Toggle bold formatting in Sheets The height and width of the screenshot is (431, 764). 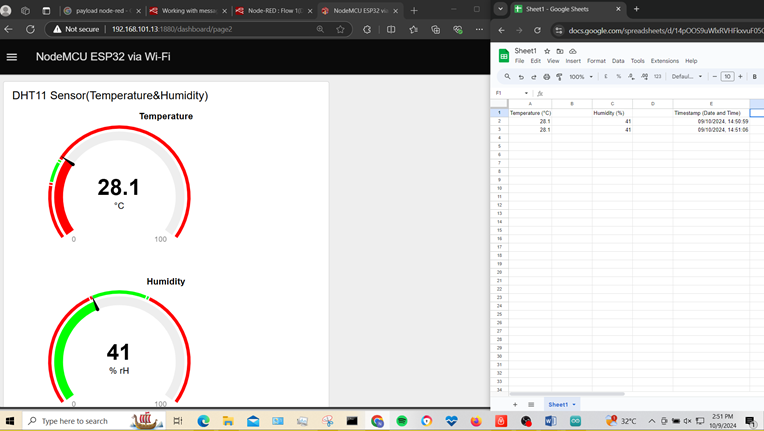coord(754,77)
